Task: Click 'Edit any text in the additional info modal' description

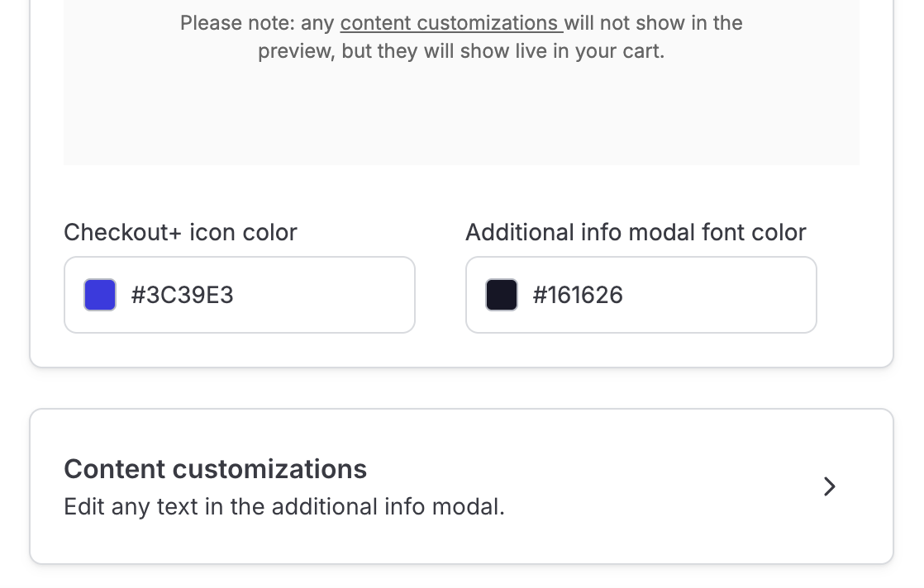Action: 283,506
